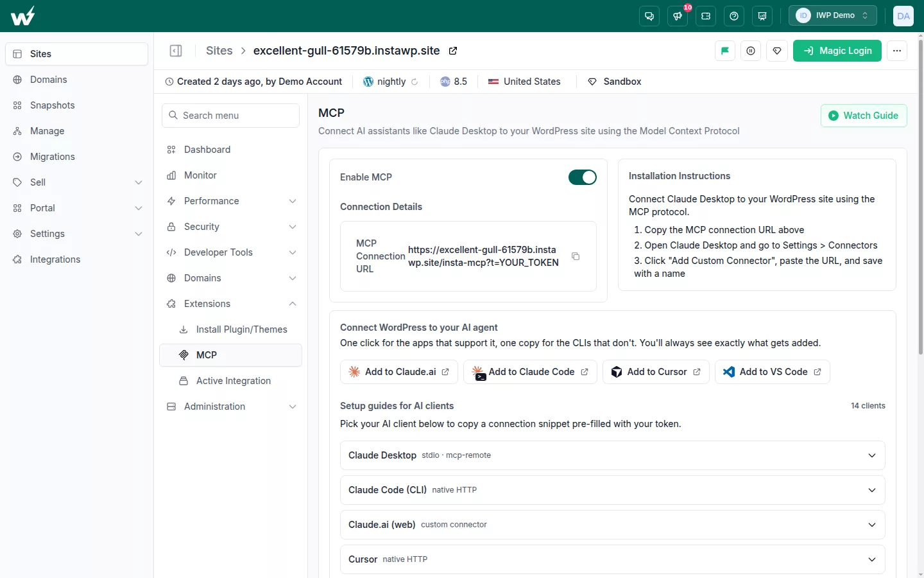Click Add to Claude Code button
924x578 pixels.
[x=530, y=372]
